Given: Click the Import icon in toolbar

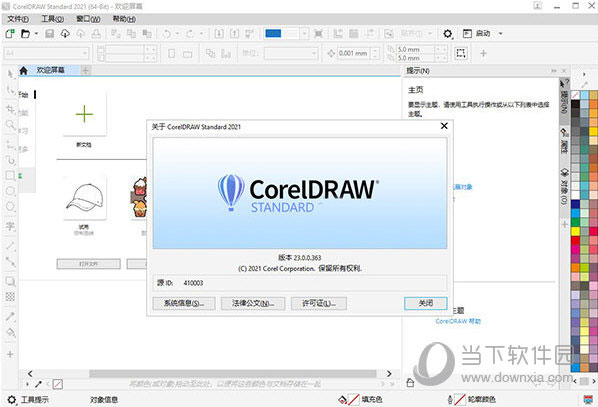Looking at the screenshot, I should click(x=219, y=34).
